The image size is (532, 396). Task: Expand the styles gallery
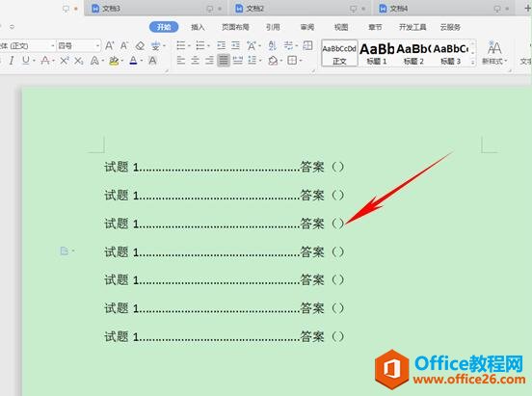[x=472, y=62]
